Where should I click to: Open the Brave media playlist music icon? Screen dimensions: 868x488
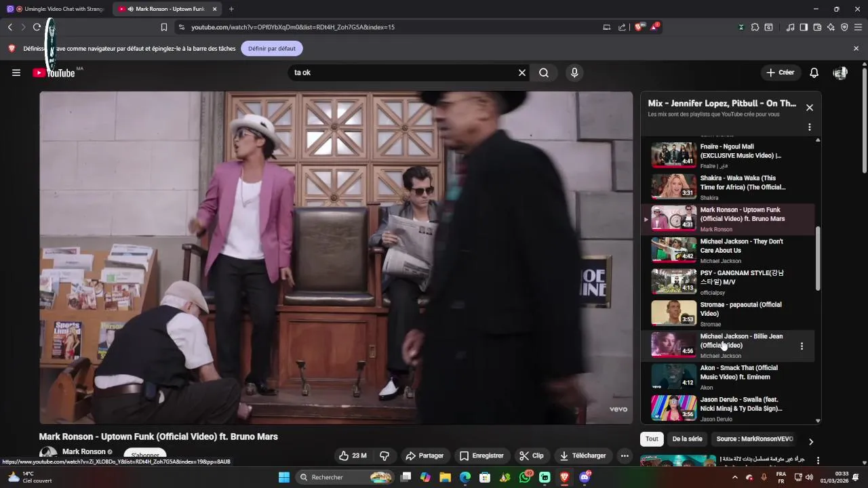790,27
